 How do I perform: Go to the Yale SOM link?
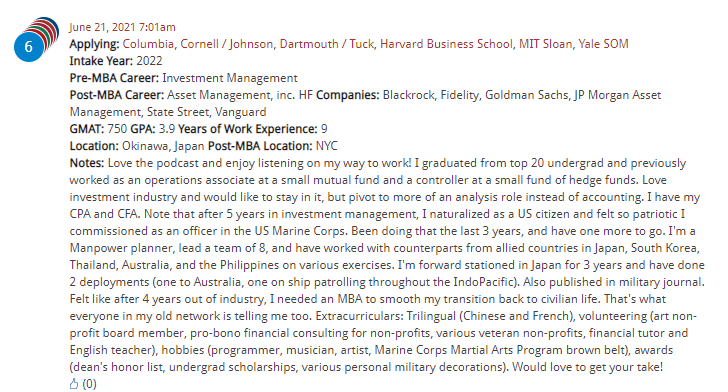[603, 44]
